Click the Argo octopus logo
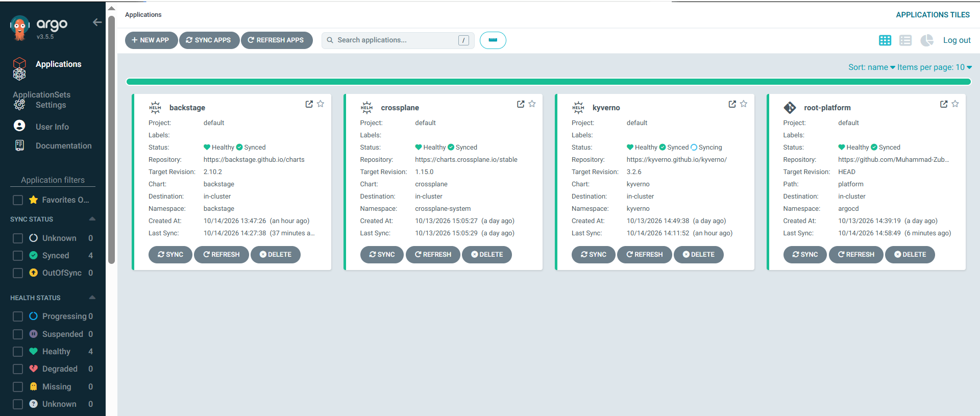980x416 pixels. pyautogui.click(x=20, y=28)
